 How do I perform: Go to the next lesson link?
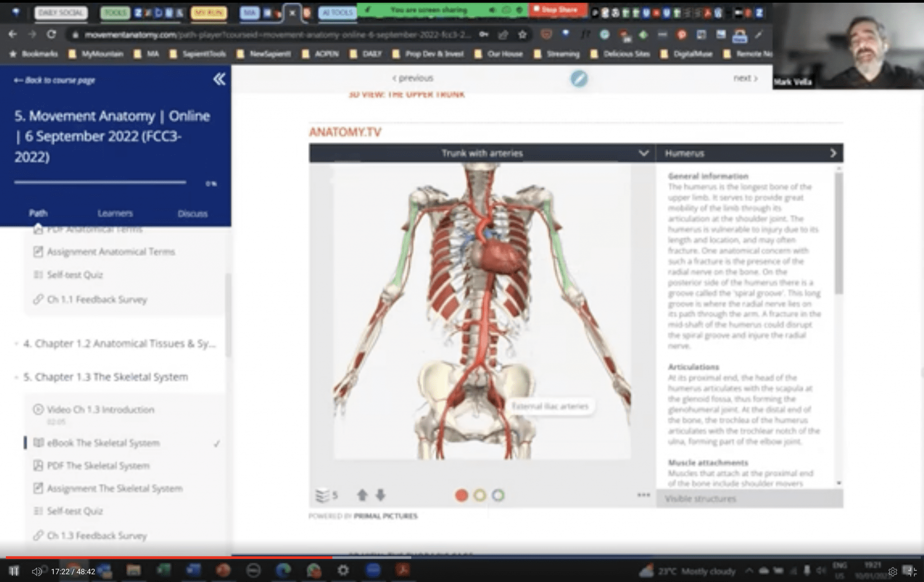click(745, 78)
